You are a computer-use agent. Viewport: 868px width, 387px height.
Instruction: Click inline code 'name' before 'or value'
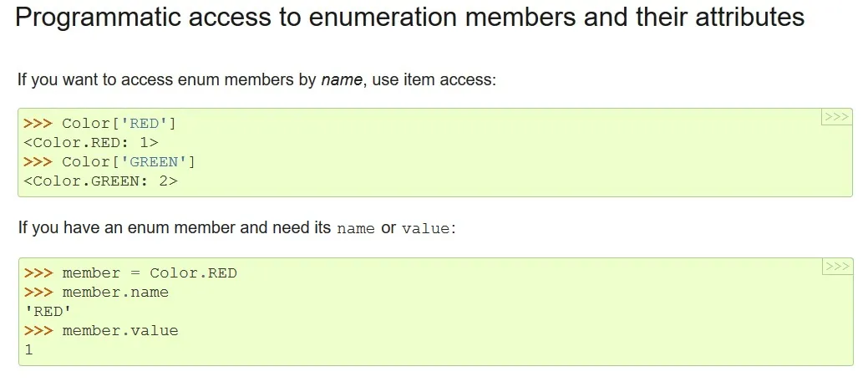[x=355, y=229]
